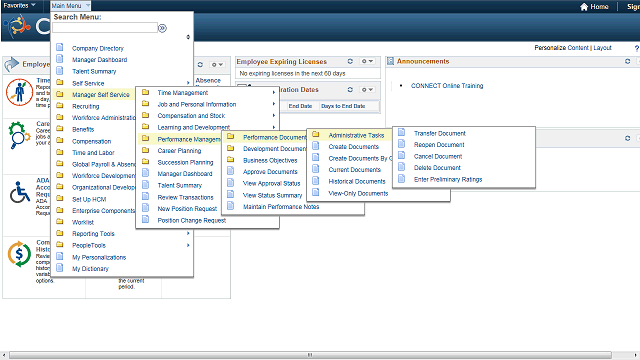The image size is (640, 360).
Task: Select Transfer Document menu item
Action: (440, 133)
